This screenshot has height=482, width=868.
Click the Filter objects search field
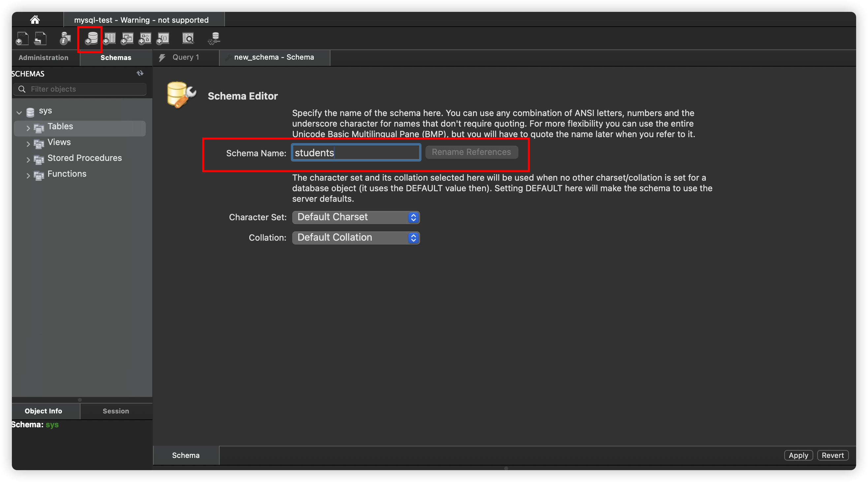84,89
